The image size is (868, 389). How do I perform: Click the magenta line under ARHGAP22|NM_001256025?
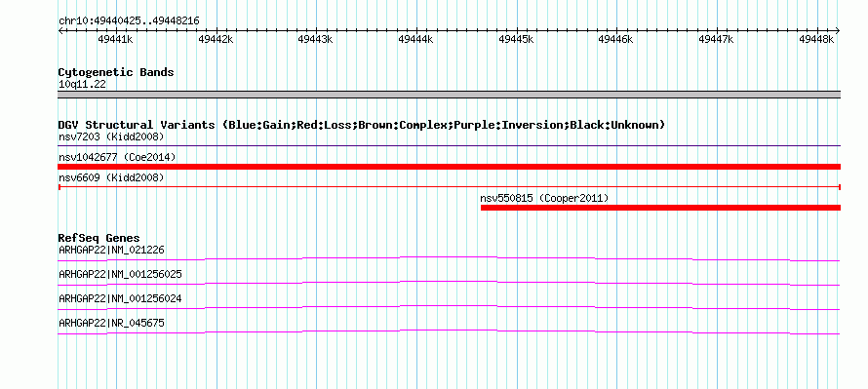tap(449, 283)
